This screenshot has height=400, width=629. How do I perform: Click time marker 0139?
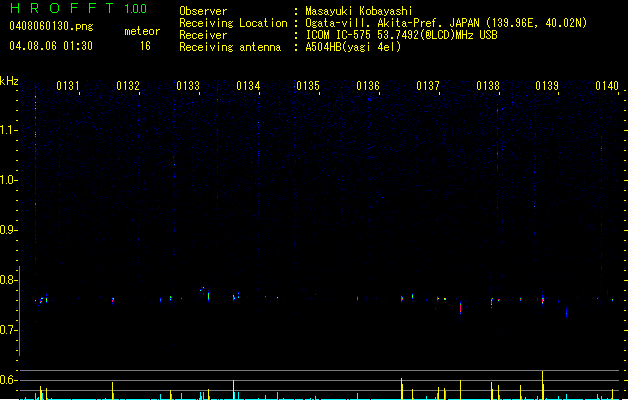coord(547,86)
